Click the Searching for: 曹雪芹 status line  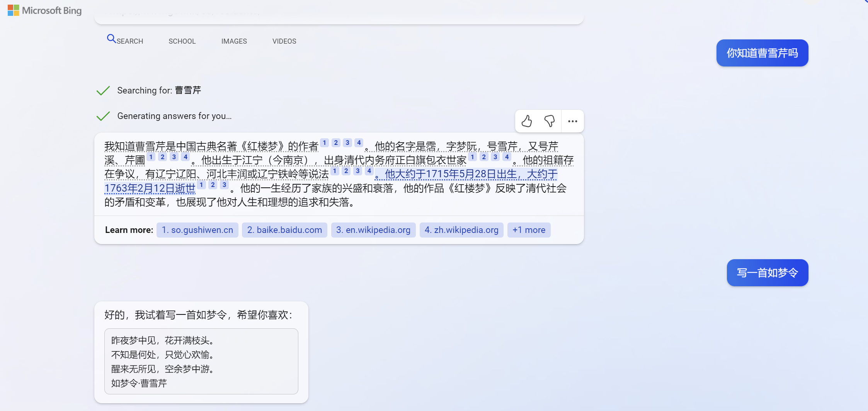click(x=159, y=90)
